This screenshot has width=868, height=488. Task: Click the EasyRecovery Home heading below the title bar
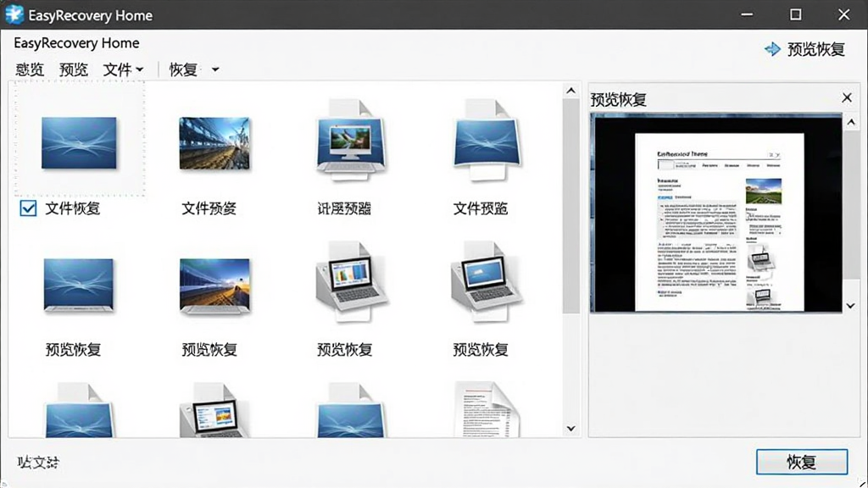pos(76,43)
